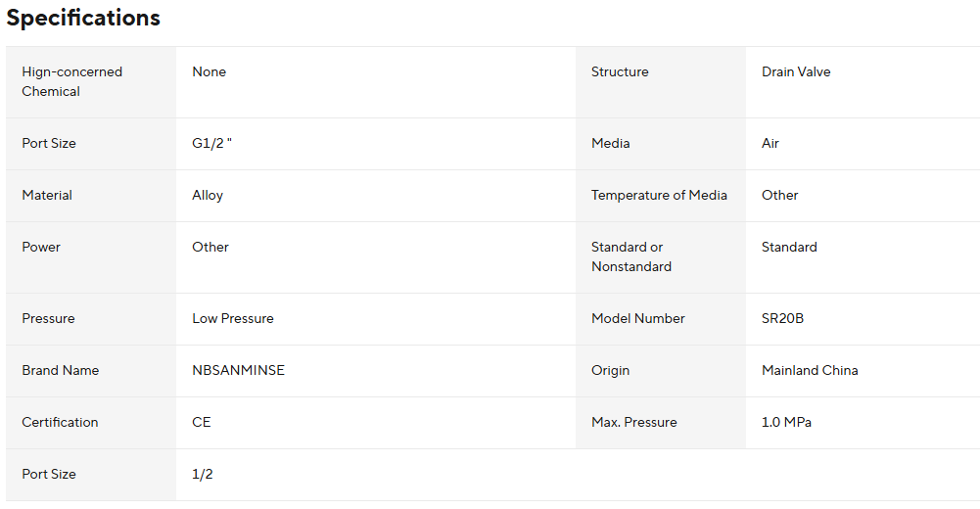Click the NBSANMINSE brand name value
Image resolution: width=980 pixels, height=509 pixels.
click(x=238, y=370)
